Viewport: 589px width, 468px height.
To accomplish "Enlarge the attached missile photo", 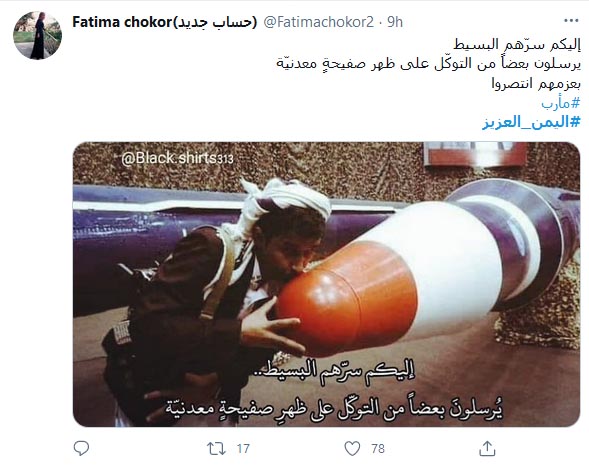I will (x=326, y=284).
